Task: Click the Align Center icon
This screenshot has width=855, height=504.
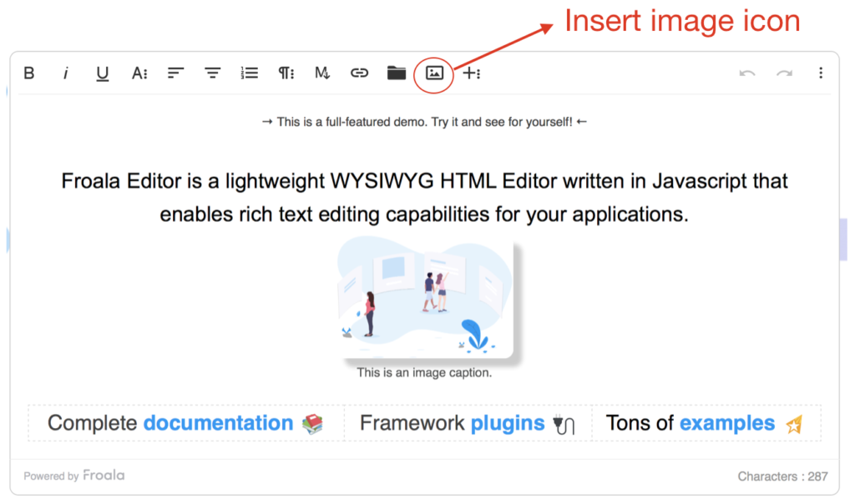Action: (x=212, y=73)
